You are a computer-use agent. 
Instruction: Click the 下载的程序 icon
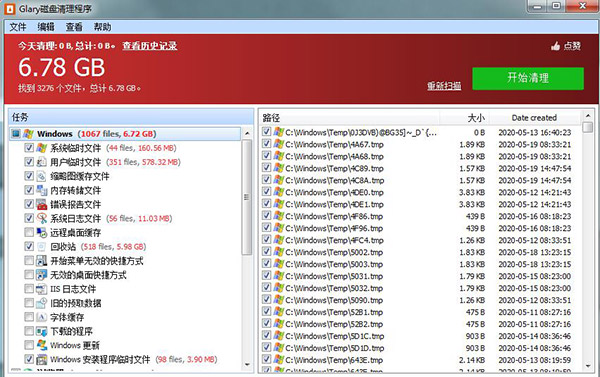(x=41, y=331)
